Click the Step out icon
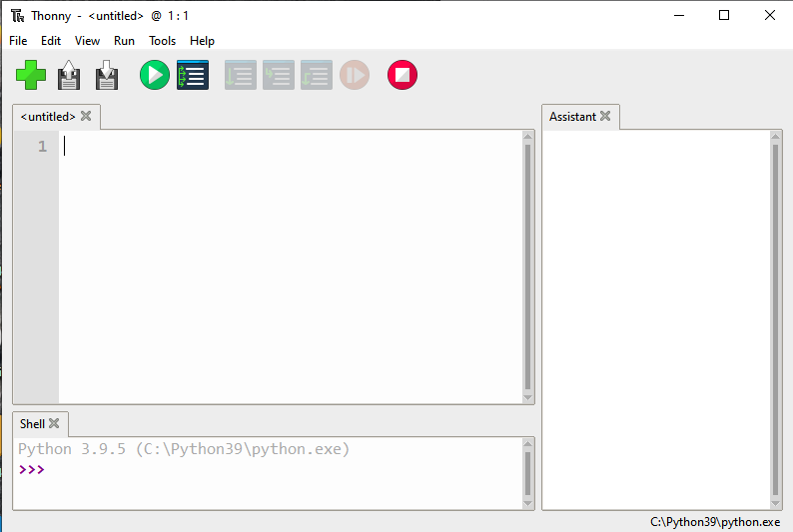The image size is (793, 532). pyautogui.click(x=316, y=75)
